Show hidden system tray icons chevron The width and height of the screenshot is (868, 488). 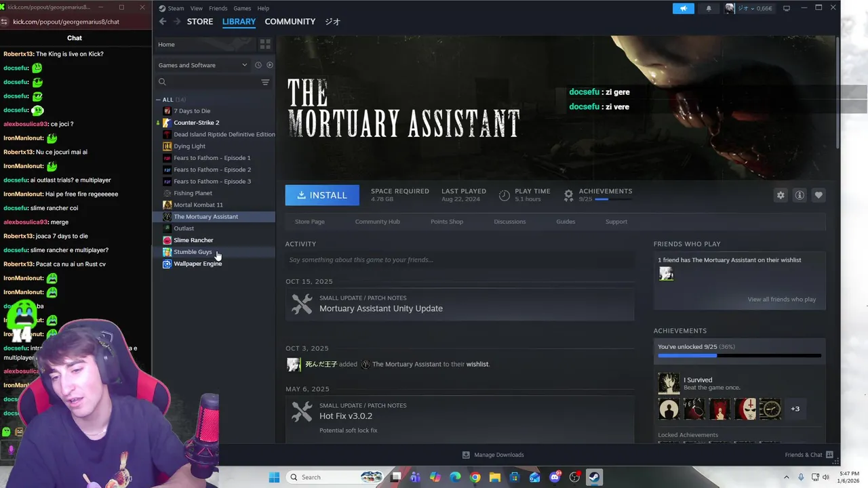click(787, 477)
